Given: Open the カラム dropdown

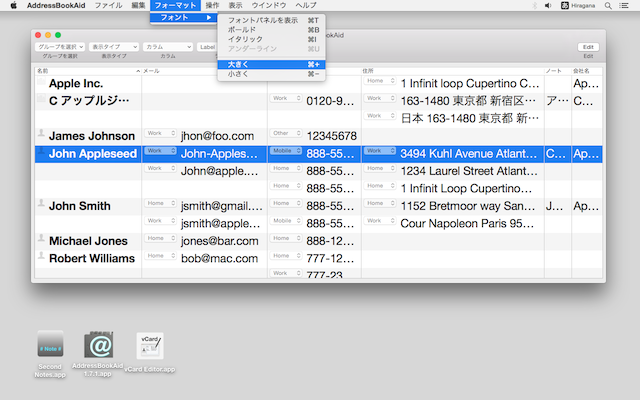Looking at the screenshot, I should click(168, 47).
